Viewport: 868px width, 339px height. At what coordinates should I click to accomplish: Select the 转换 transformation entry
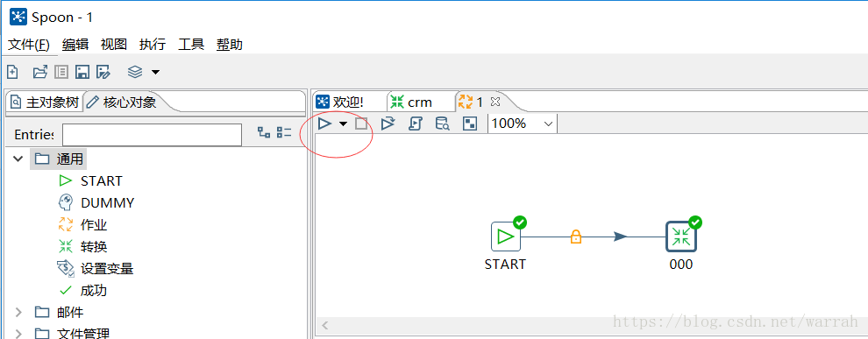tap(82, 247)
